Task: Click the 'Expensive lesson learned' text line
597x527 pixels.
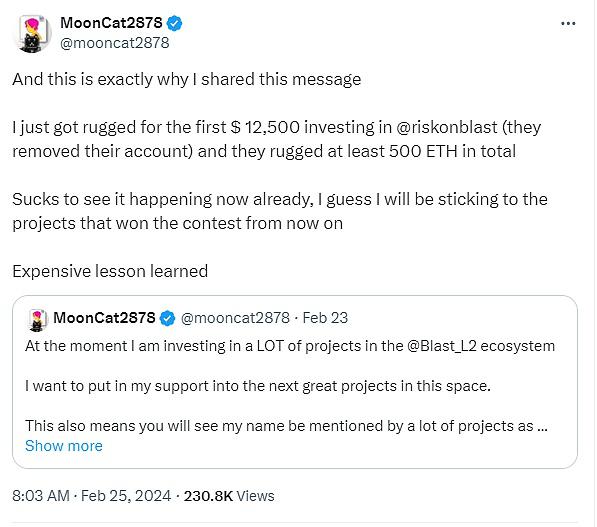Action: point(110,271)
